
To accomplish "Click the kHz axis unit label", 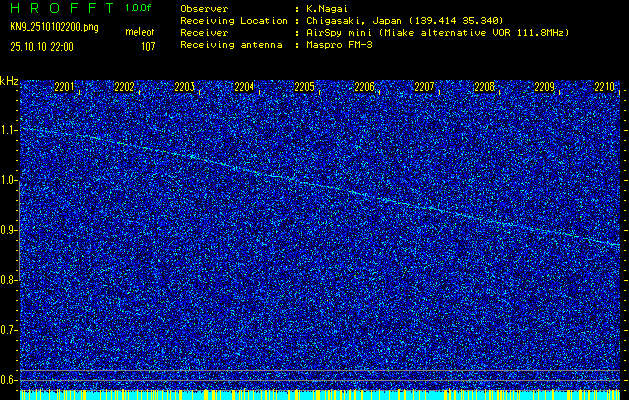I will coord(9,81).
